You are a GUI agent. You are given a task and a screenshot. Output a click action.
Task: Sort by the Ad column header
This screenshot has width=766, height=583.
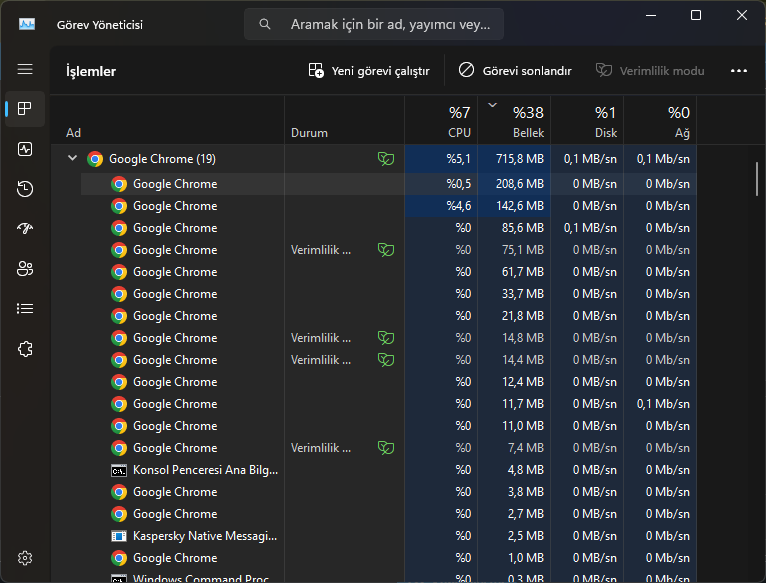(168, 120)
